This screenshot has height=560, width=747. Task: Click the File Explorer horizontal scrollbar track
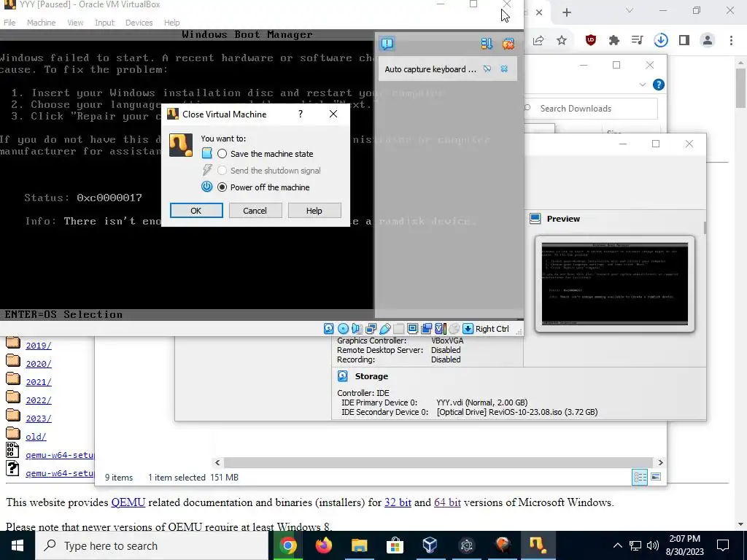coord(438,462)
